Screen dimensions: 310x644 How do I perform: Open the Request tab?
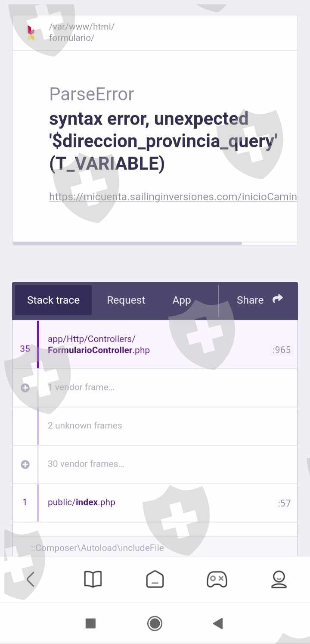[126, 300]
